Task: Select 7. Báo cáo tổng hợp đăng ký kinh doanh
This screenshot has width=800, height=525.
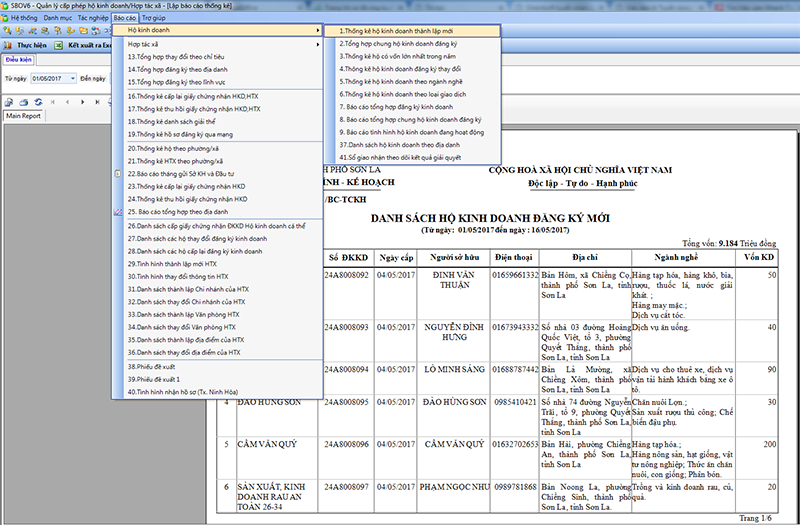Action: [412, 107]
